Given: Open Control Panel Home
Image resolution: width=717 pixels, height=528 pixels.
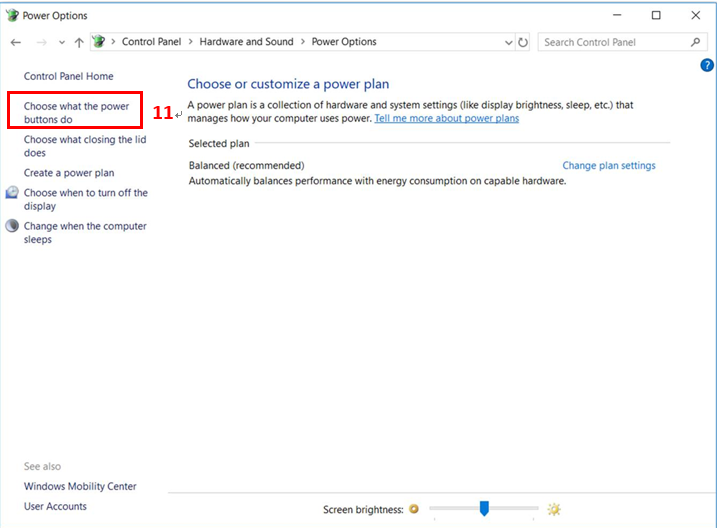Looking at the screenshot, I should (69, 76).
